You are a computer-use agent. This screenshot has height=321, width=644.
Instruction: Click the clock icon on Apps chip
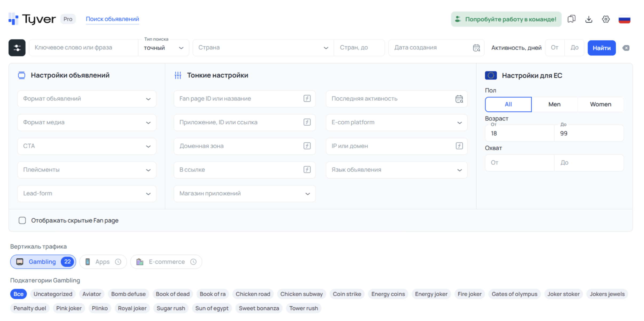[x=118, y=262]
